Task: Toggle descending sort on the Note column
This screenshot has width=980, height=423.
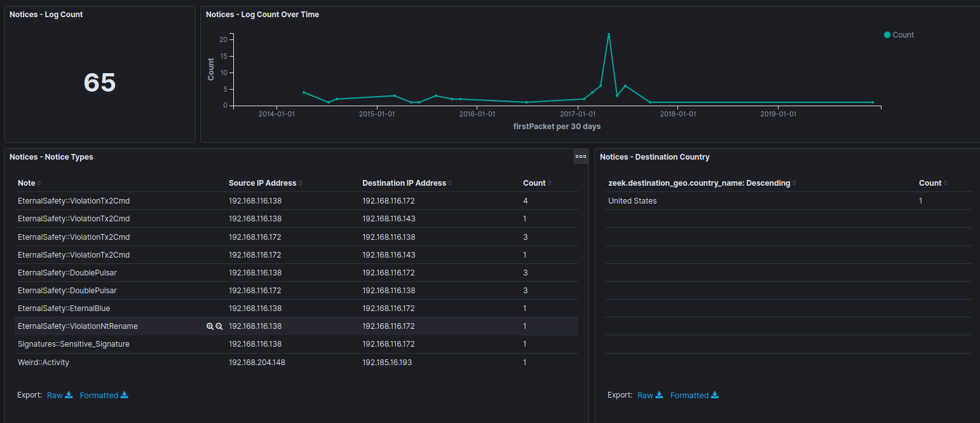Action: click(x=39, y=183)
